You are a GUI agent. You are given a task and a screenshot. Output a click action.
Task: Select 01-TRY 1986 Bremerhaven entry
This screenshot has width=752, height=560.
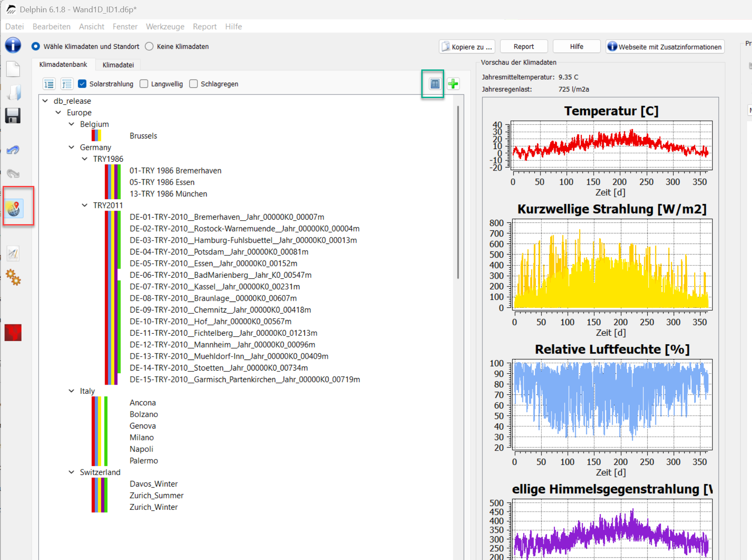[175, 171]
